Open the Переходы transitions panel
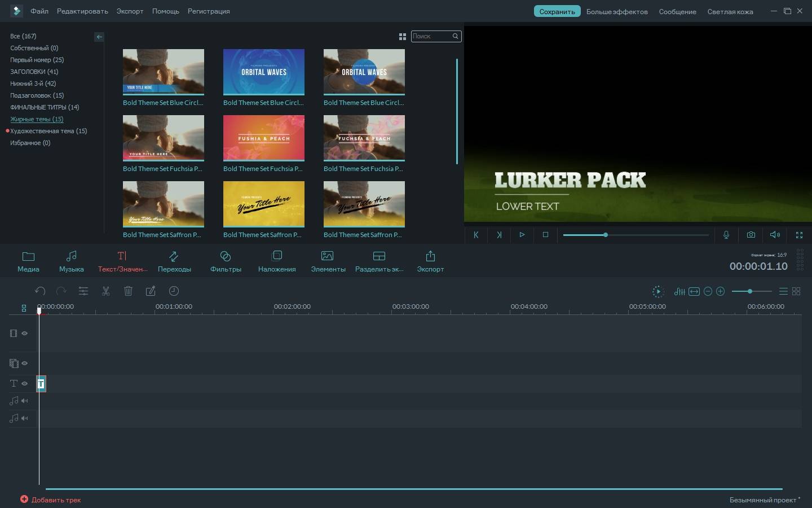The width and height of the screenshot is (812, 508). tap(174, 262)
